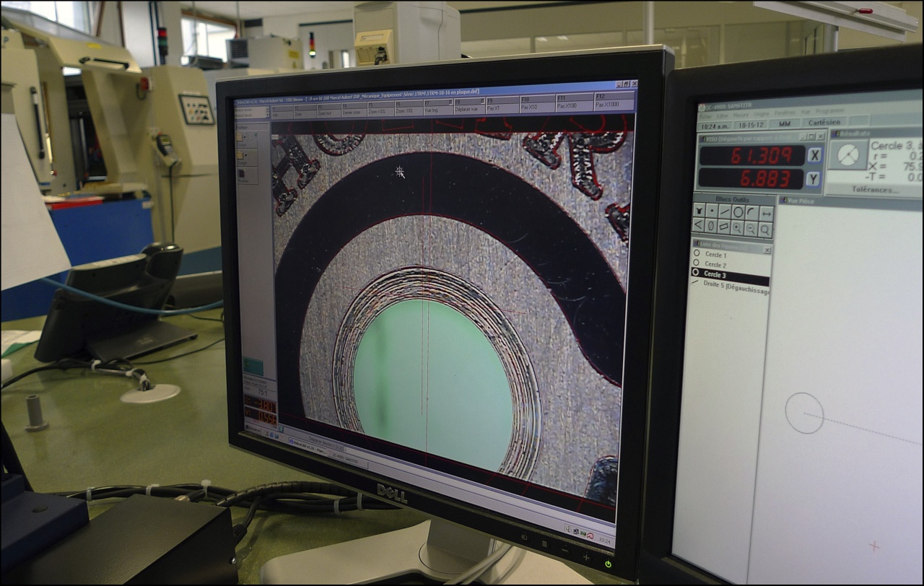Image resolution: width=924 pixels, height=586 pixels.
Task: Toggle the Y axis button beside readout
Action: 814,179
